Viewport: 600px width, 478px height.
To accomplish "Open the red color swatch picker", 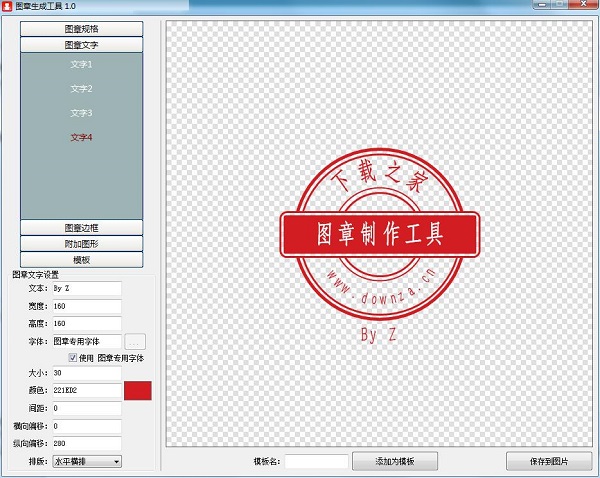I will coord(137,389).
